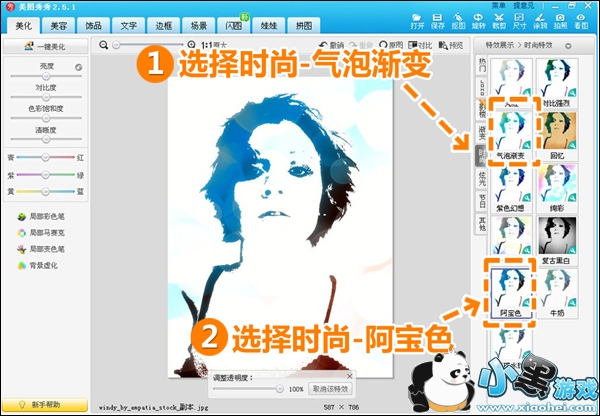The width and height of the screenshot is (600, 416).
Task: Click the 一键美化 button
Action: [x=46, y=46]
